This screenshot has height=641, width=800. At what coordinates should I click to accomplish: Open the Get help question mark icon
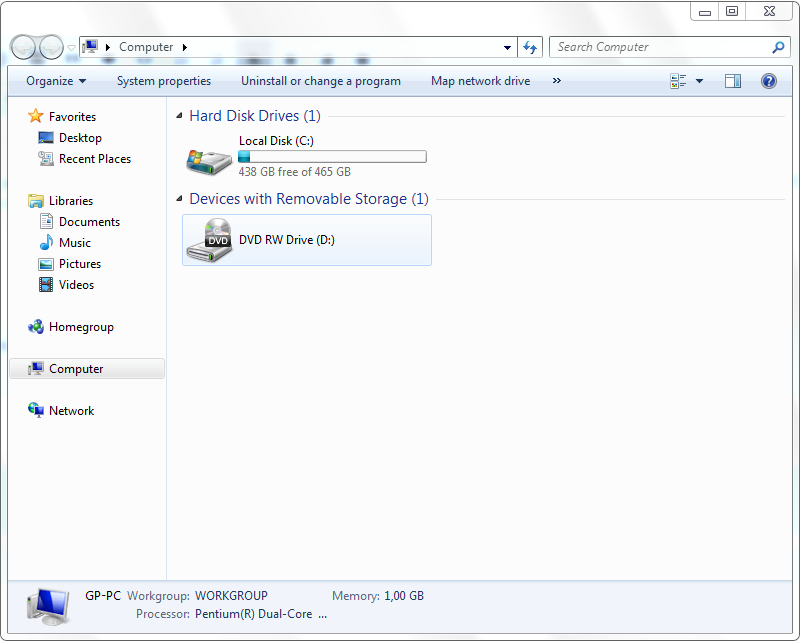769,81
